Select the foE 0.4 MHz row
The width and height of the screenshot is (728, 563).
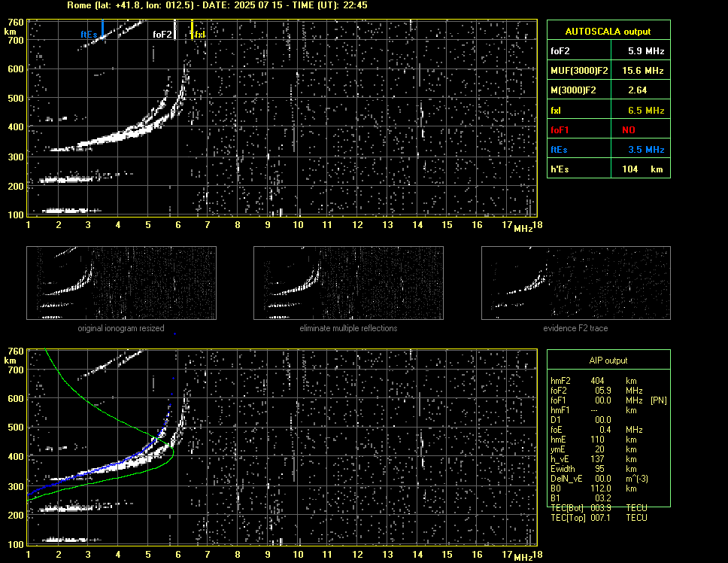[x=596, y=429]
